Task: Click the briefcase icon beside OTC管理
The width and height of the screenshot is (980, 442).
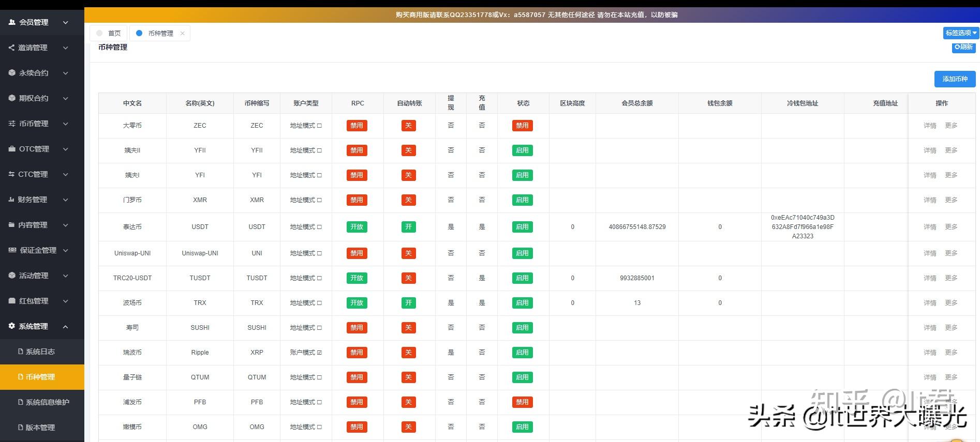Action: pyautogui.click(x=12, y=149)
